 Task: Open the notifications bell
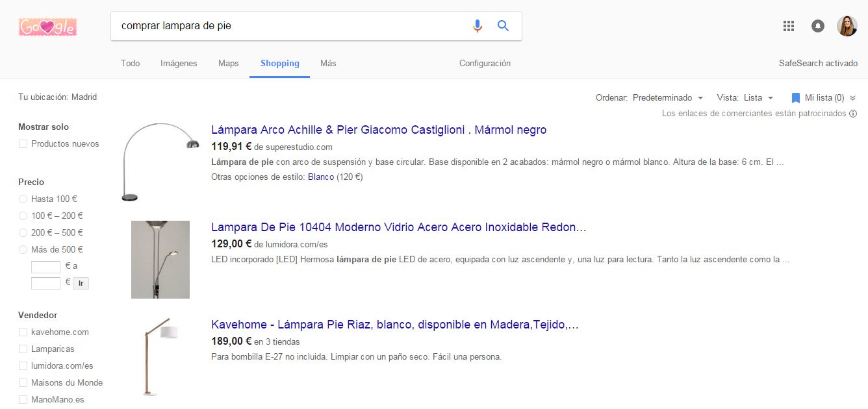pyautogui.click(x=818, y=26)
